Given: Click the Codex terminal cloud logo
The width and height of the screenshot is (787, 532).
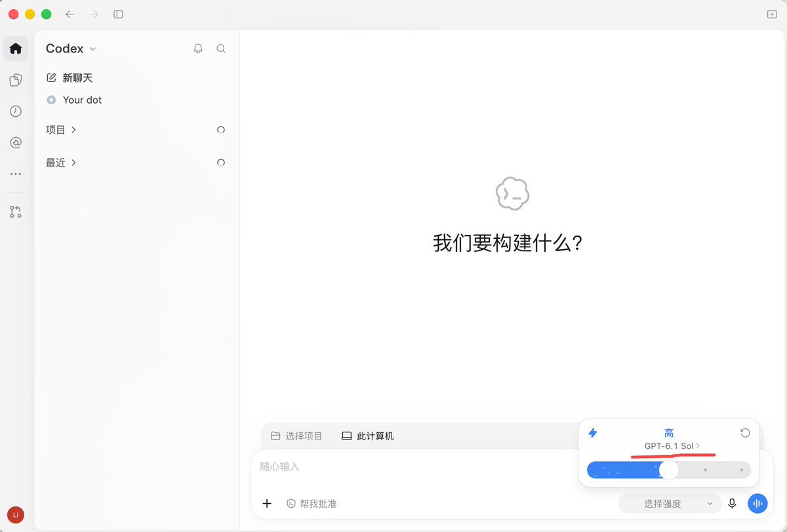Looking at the screenshot, I should pos(512,194).
